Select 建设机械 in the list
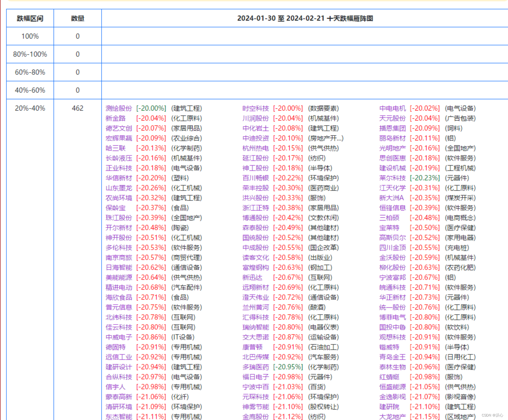The height and width of the screenshot is (420, 508). click(392, 168)
